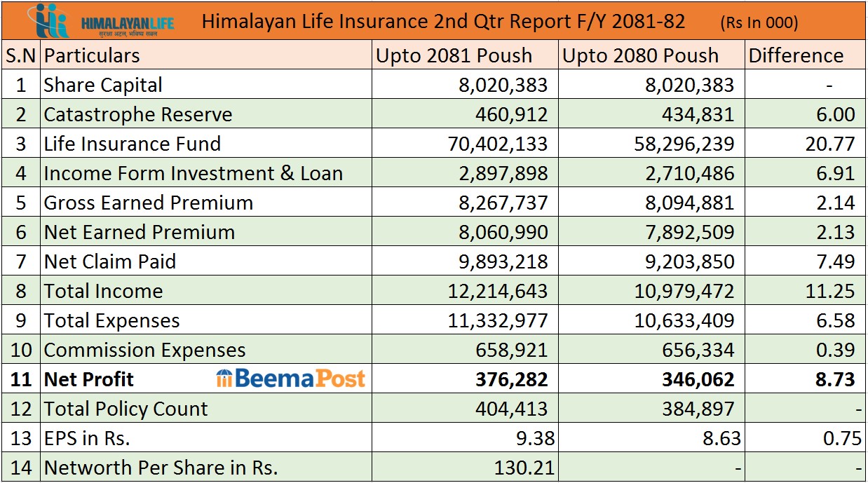Click the "Particulars" column header
Image resolution: width=868 pixels, height=483 pixels.
[92, 56]
